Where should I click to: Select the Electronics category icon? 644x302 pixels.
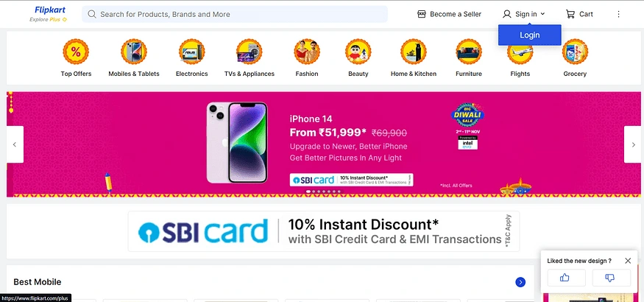tap(192, 52)
